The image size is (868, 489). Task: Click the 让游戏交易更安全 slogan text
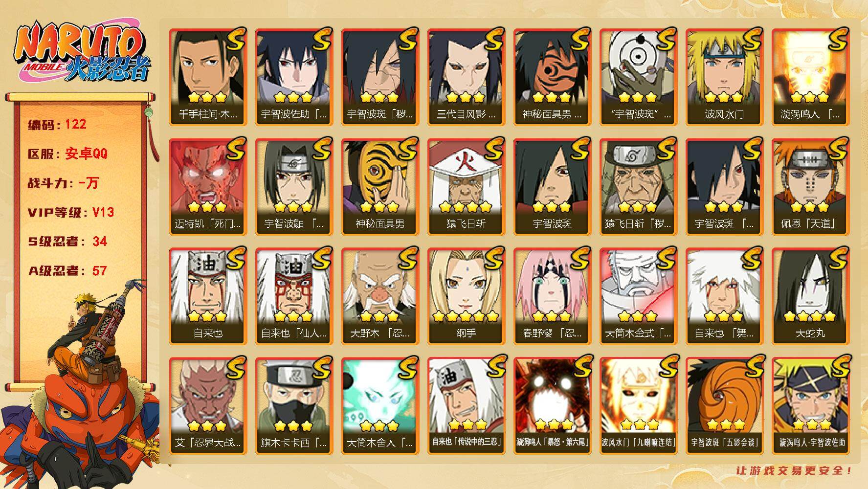pyautogui.click(x=794, y=471)
